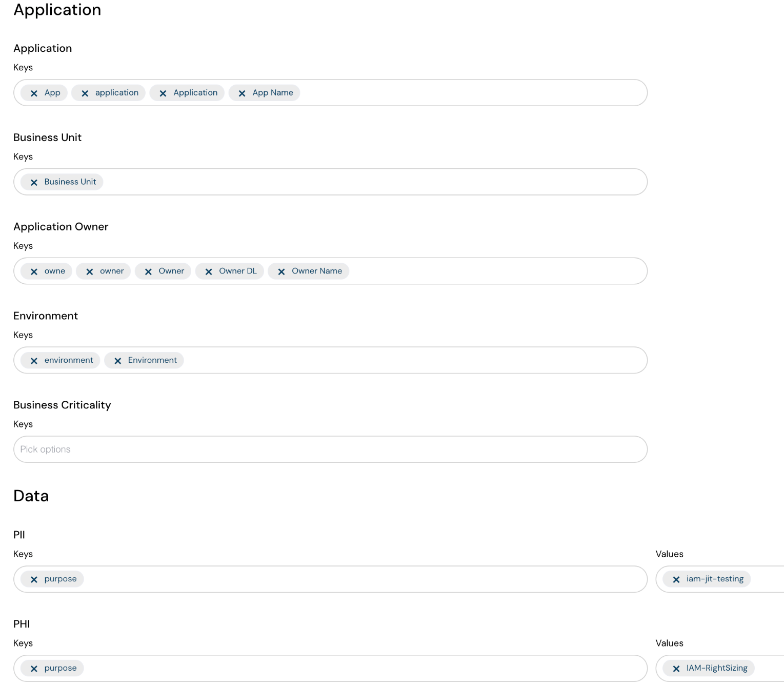The width and height of the screenshot is (784, 684).
Task: Open the PHI values picker field
Action: pyautogui.click(x=769, y=668)
